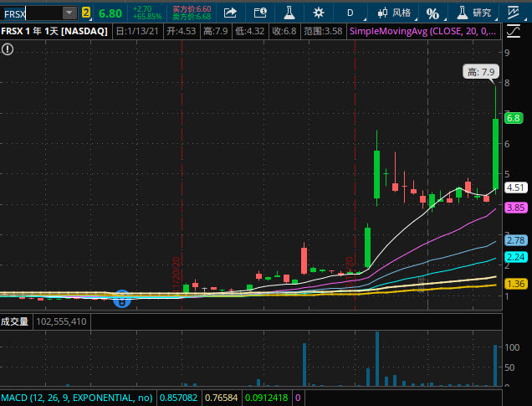Click the 高:7.9 high value in header

pos(216,31)
